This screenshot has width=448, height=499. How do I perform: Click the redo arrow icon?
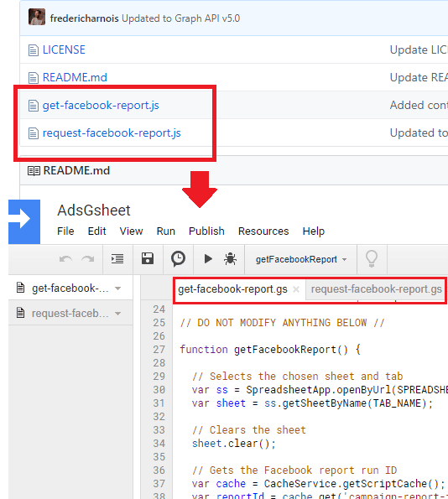(88, 259)
